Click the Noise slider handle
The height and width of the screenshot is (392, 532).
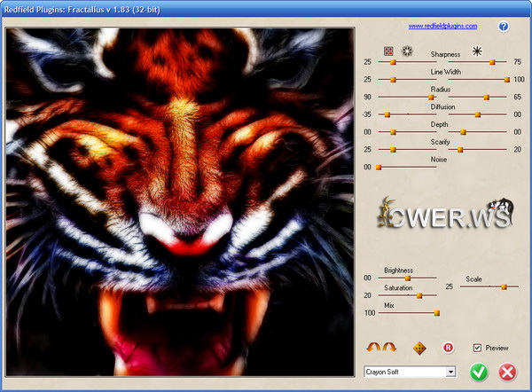coord(379,167)
